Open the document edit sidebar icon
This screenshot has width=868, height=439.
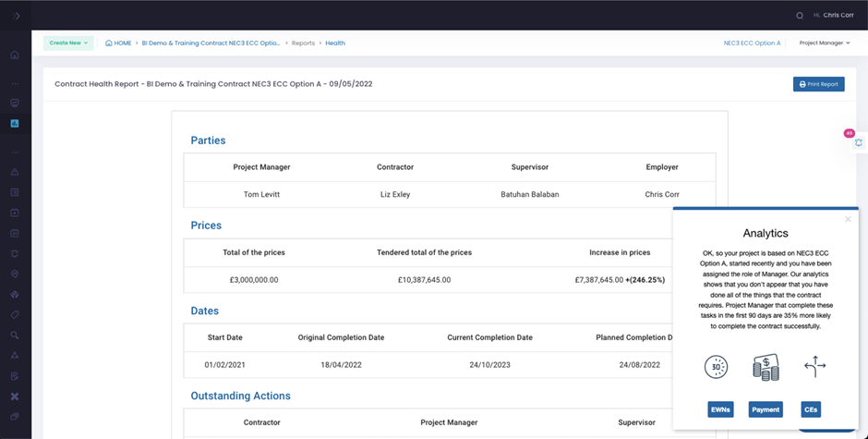tap(15, 376)
